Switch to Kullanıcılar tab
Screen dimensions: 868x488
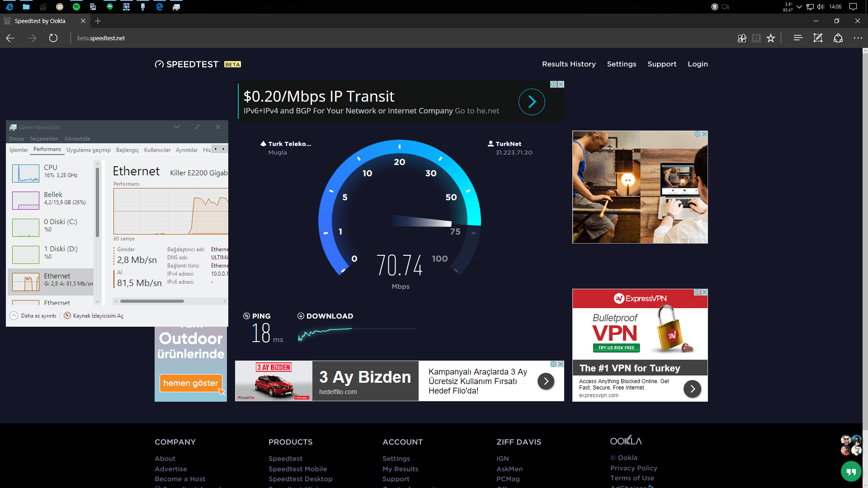click(157, 150)
